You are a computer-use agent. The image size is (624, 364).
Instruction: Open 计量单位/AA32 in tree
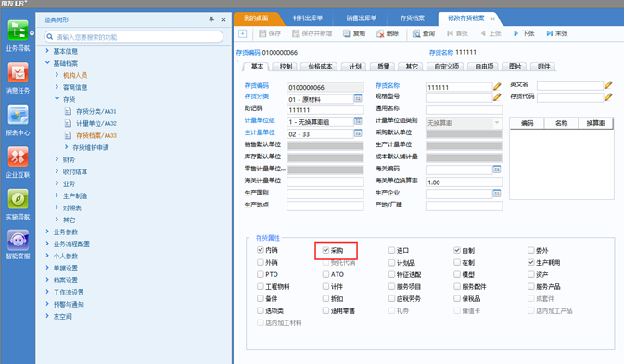click(96, 123)
